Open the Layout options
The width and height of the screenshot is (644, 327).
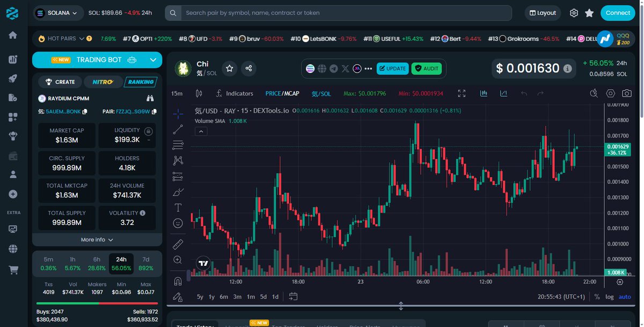(x=542, y=13)
